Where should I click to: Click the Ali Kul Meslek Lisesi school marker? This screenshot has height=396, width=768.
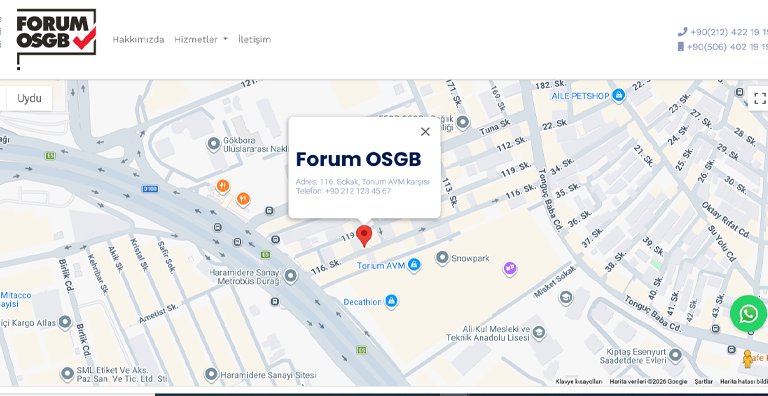pyautogui.click(x=539, y=333)
